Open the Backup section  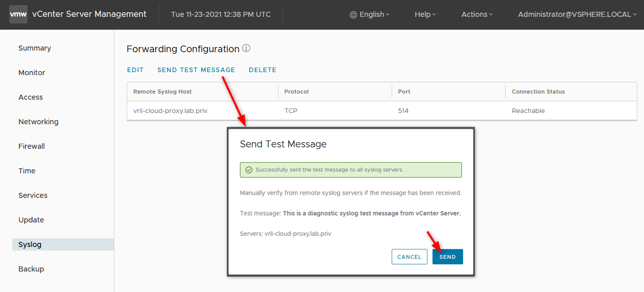click(31, 269)
